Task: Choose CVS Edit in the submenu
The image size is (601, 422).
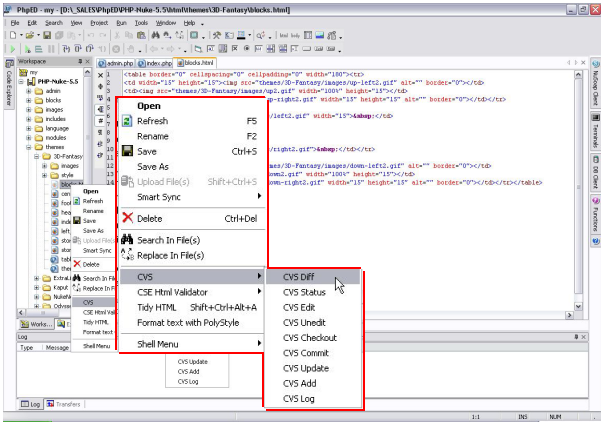Action: point(313,307)
